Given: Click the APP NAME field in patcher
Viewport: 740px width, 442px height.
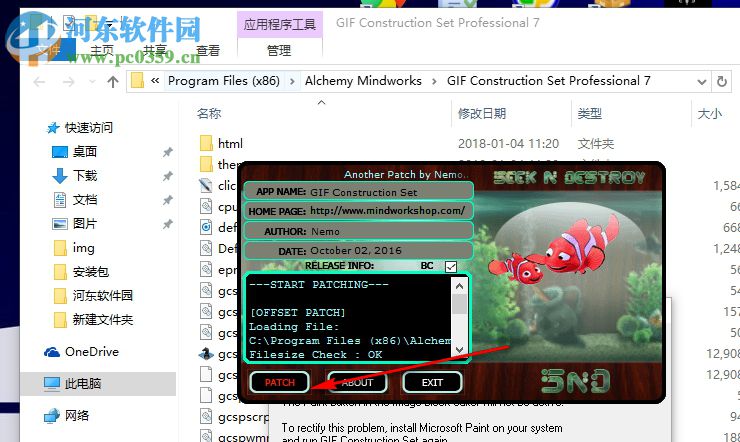Looking at the screenshot, I should click(x=359, y=192).
